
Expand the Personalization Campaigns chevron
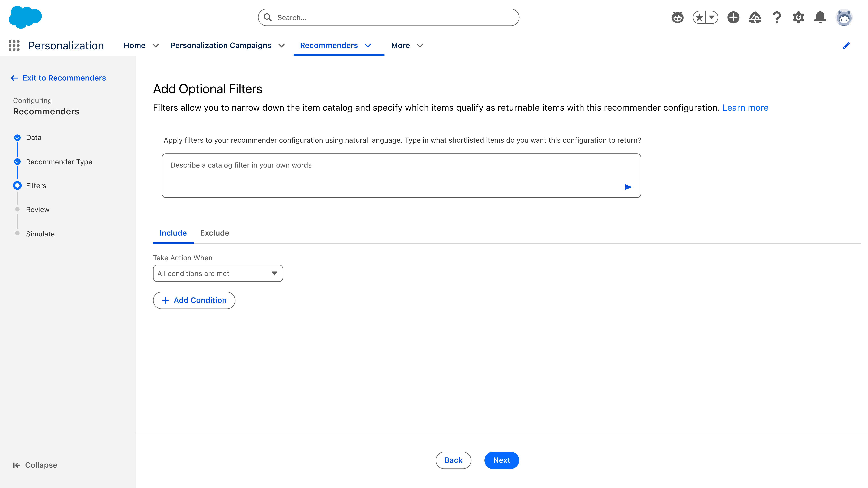(x=282, y=46)
